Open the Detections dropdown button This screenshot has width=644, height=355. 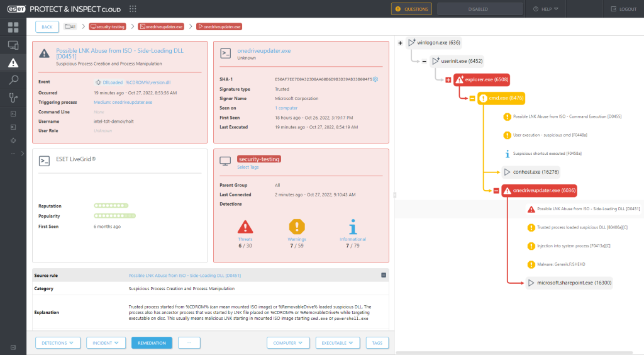pos(58,342)
